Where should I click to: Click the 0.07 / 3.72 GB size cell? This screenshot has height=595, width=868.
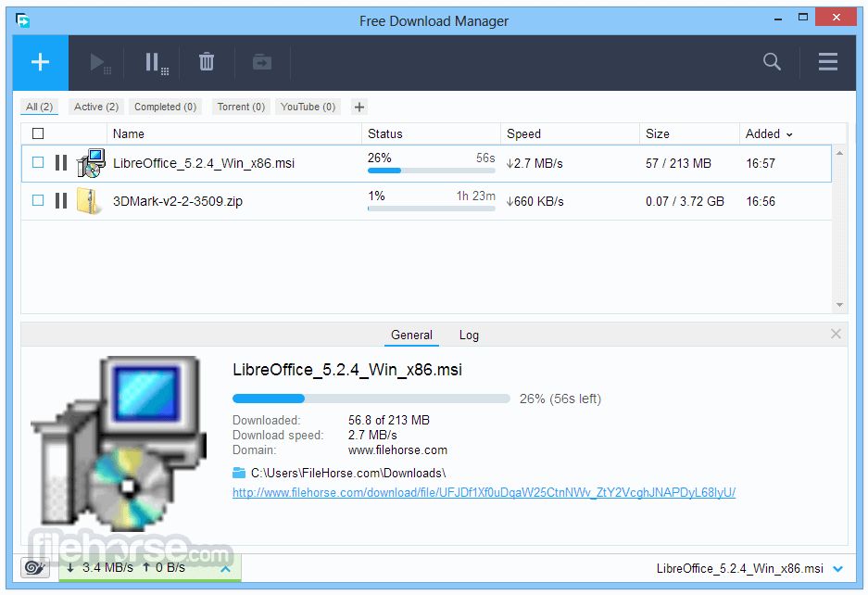(685, 201)
